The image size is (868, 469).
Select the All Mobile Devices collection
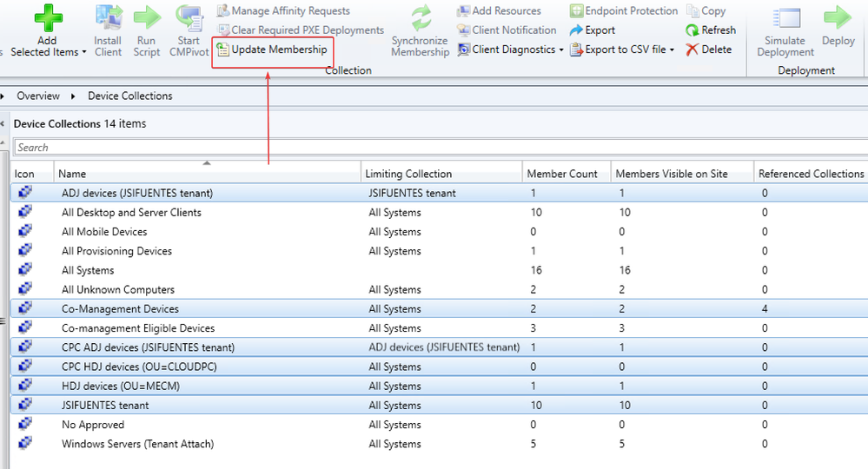click(104, 232)
